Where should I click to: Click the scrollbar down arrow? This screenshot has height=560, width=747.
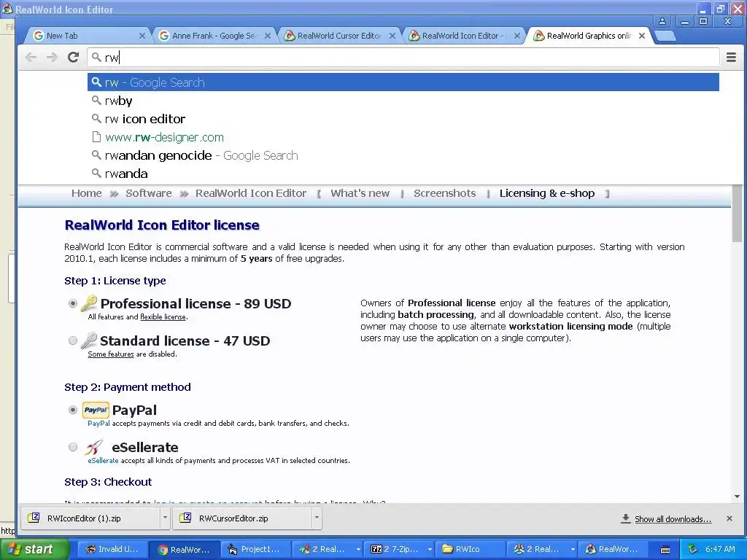click(x=737, y=497)
